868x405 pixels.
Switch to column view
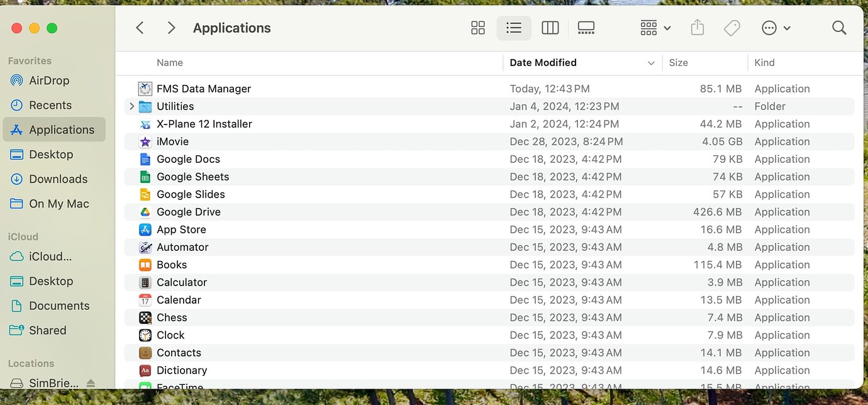pyautogui.click(x=550, y=28)
